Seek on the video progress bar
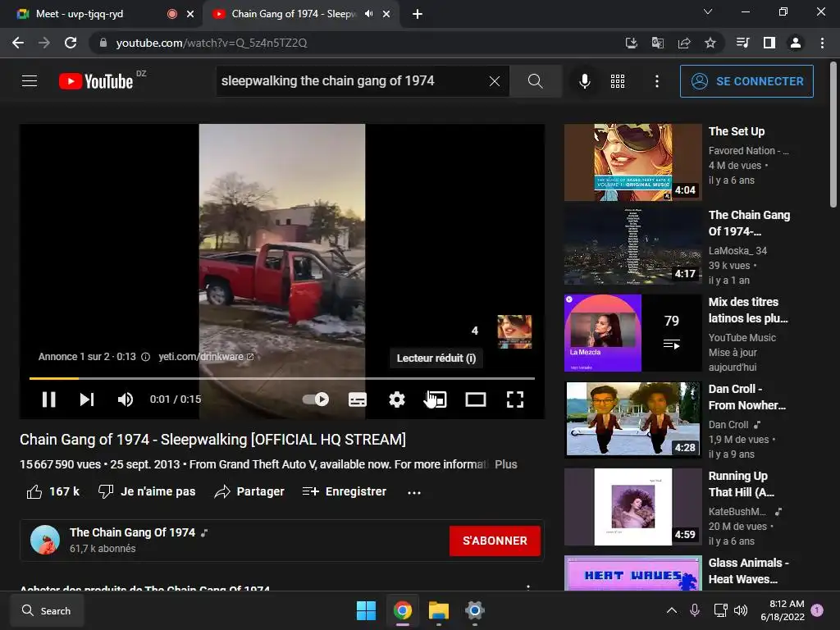The image size is (840, 630). [282, 378]
